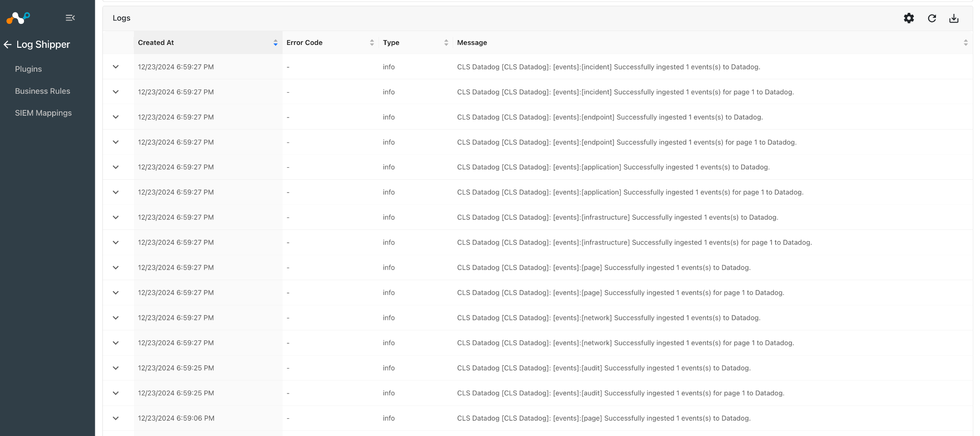
Task: Click the error code dash in the 6:59:06 PM row
Action: (x=288, y=418)
